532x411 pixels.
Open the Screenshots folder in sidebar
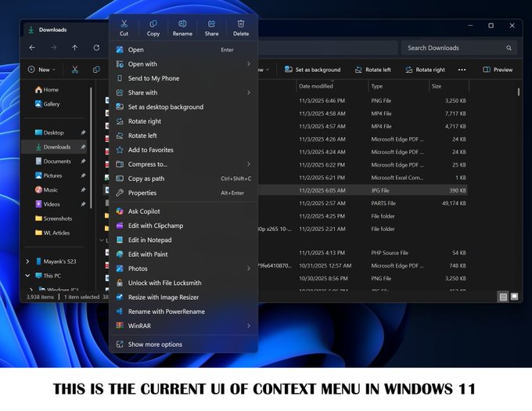click(x=57, y=218)
